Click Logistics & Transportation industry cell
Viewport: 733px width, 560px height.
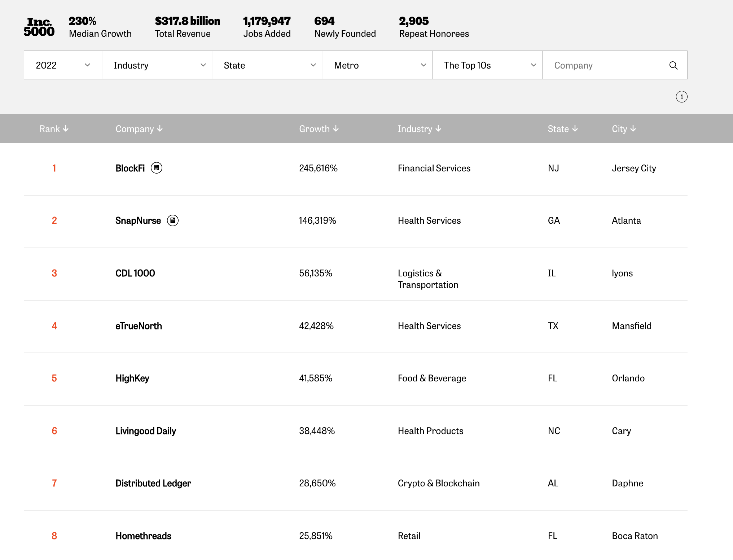pos(428,279)
